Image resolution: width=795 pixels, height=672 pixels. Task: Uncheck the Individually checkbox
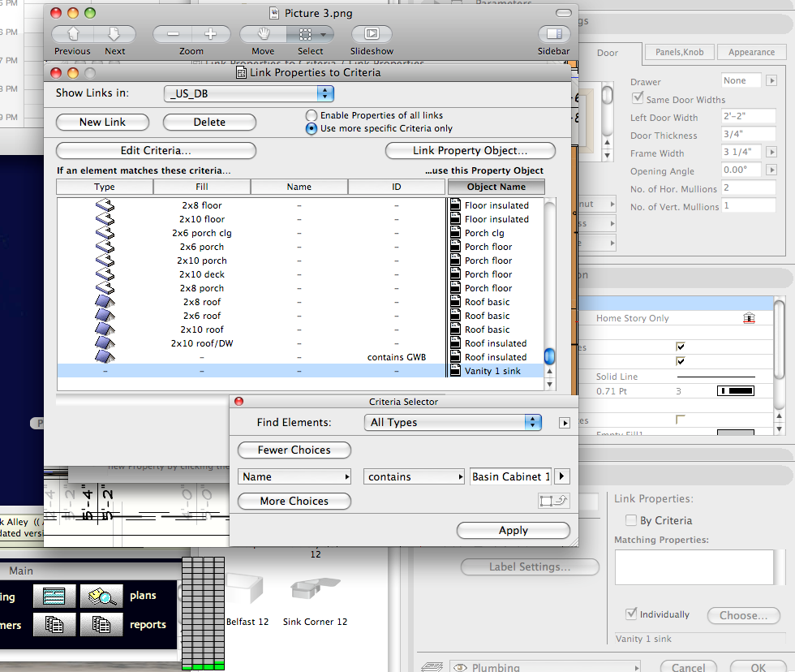[x=630, y=614]
